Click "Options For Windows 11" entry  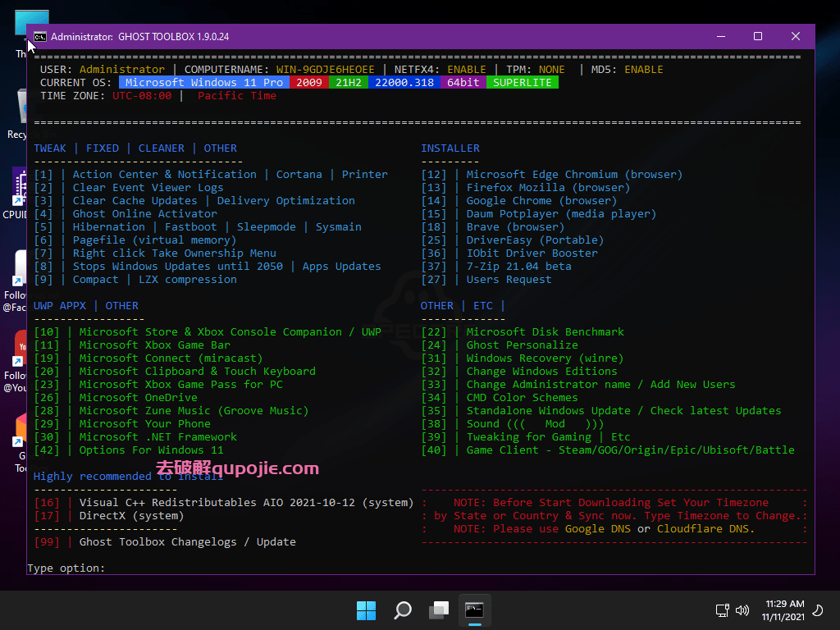(x=152, y=450)
